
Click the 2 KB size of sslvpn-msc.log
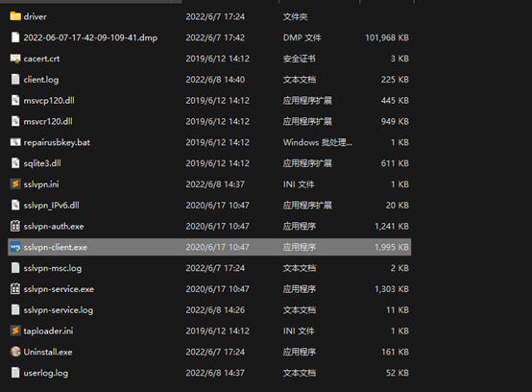coord(399,268)
